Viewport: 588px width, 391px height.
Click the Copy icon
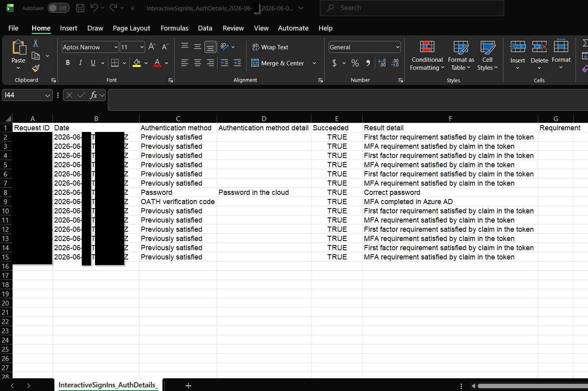36,56
